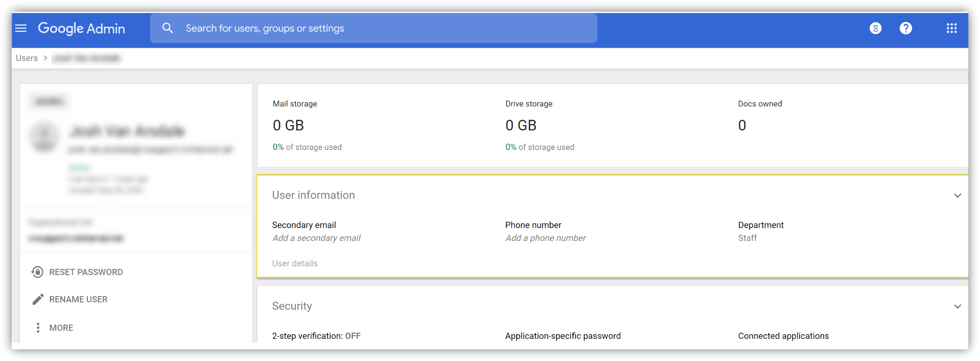
Task: Click 2-step verification: OFF
Action: pyautogui.click(x=316, y=336)
